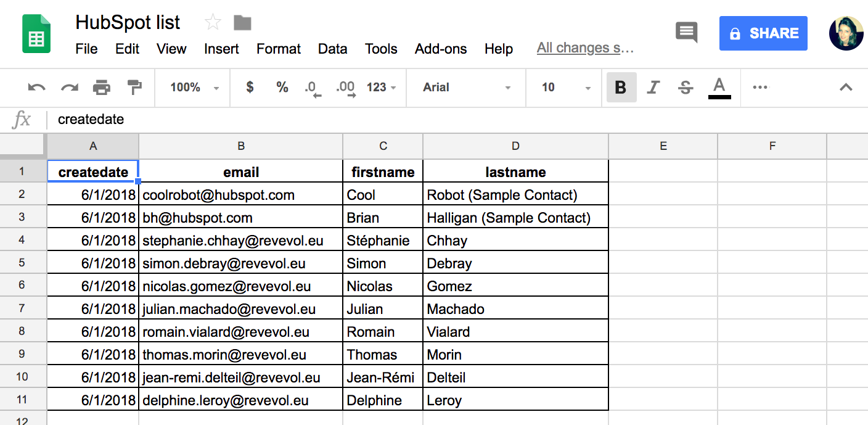
Task: Select the createdate header cell
Action: (x=93, y=171)
